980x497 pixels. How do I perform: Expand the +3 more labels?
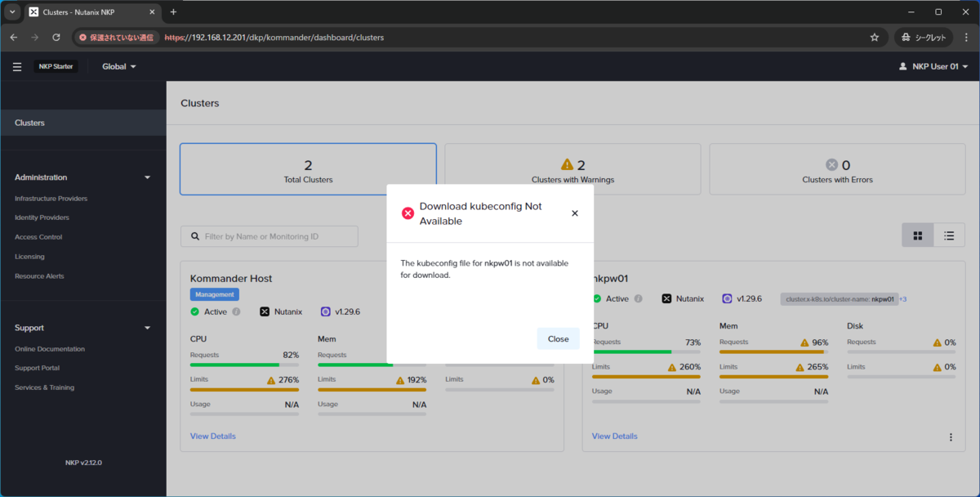(902, 299)
